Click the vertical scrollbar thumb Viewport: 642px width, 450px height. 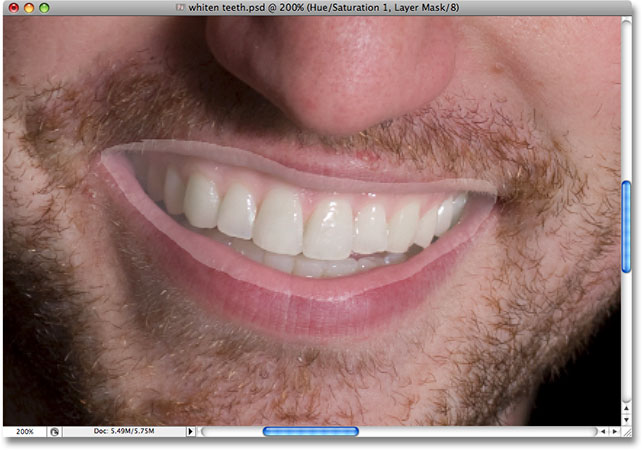tap(626, 227)
